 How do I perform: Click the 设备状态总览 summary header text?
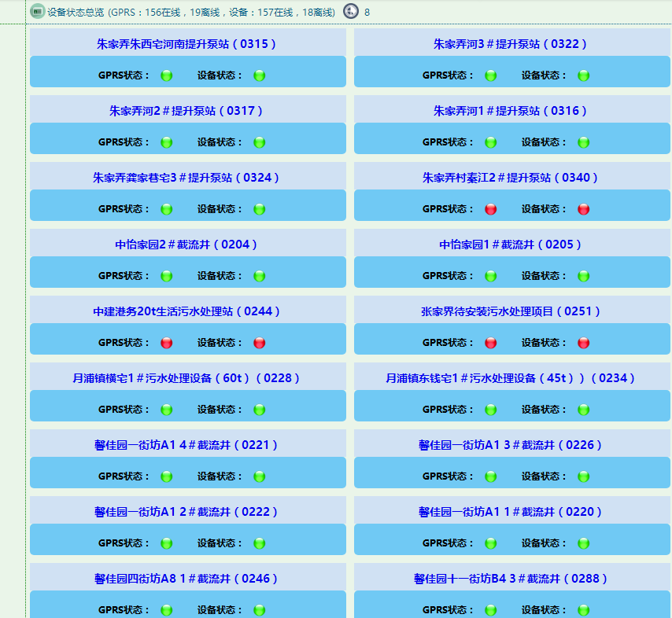pos(191,12)
